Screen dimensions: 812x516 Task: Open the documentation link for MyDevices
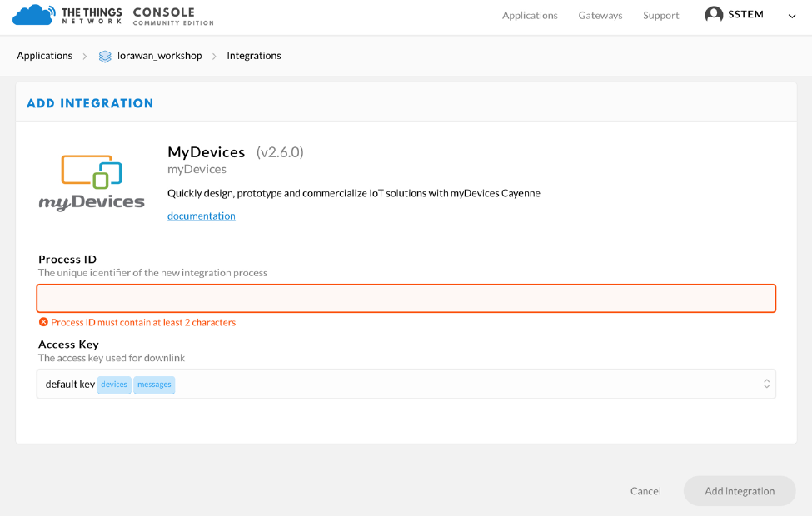pos(202,216)
